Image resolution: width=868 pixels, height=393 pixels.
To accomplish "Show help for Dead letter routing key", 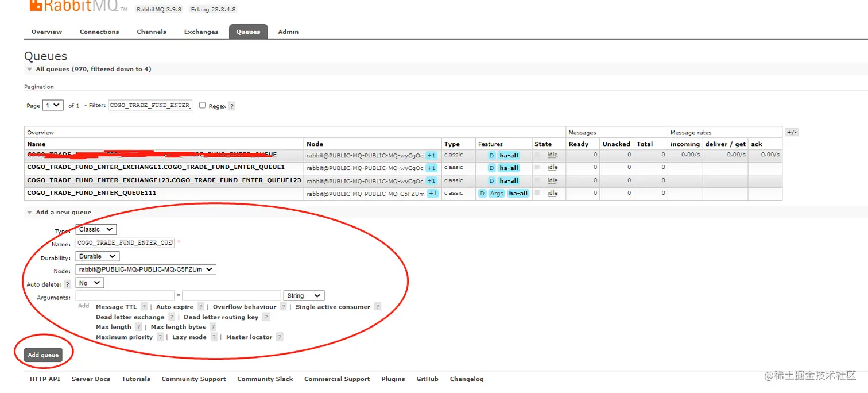I will coord(266,317).
